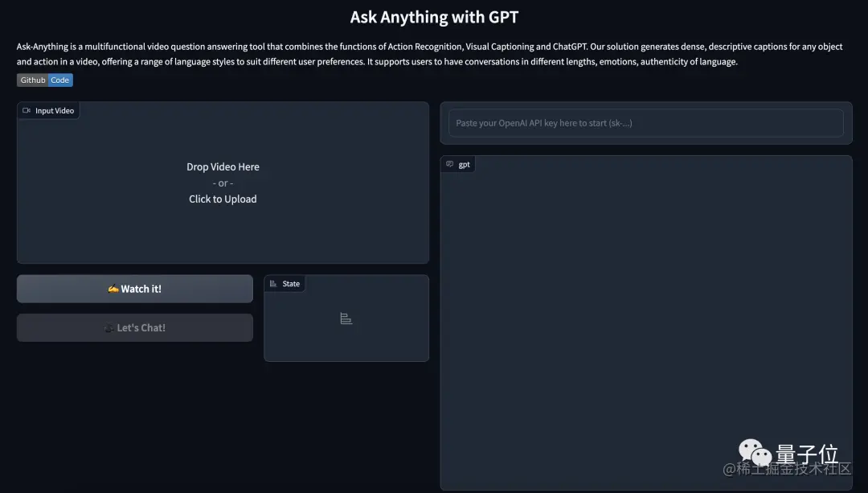Select the State label tab

tap(285, 284)
